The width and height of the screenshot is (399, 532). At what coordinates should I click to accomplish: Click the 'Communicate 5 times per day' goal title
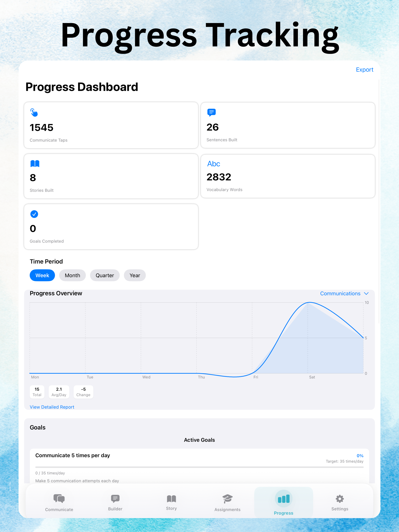pyautogui.click(x=73, y=455)
